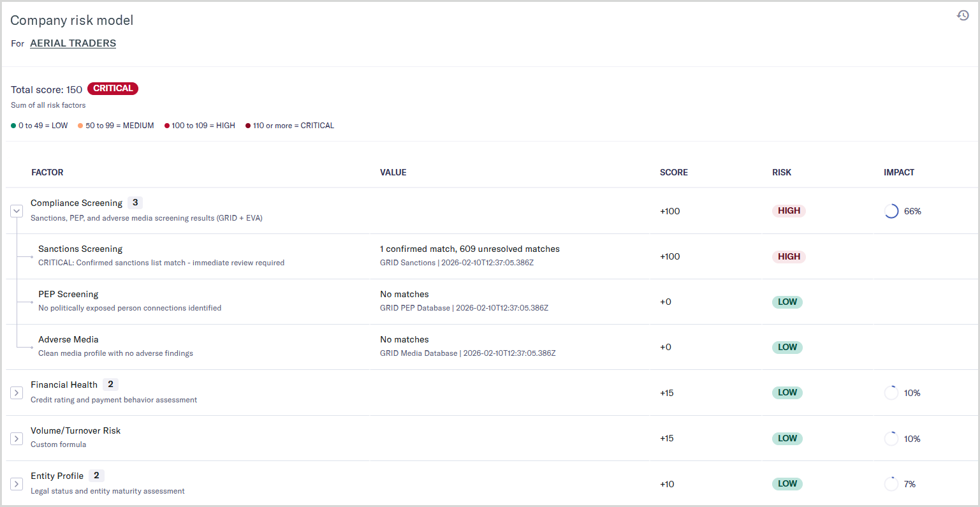Screen dimensions: 980x507
Task: Click the Compliance Screening 66% impact ring
Action: coord(891,211)
